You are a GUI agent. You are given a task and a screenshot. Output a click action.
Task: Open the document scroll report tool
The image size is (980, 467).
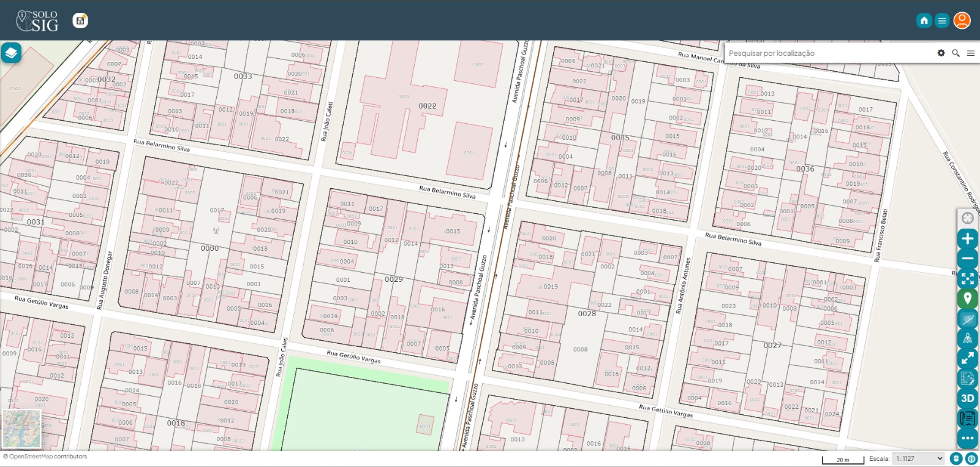point(967,419)
